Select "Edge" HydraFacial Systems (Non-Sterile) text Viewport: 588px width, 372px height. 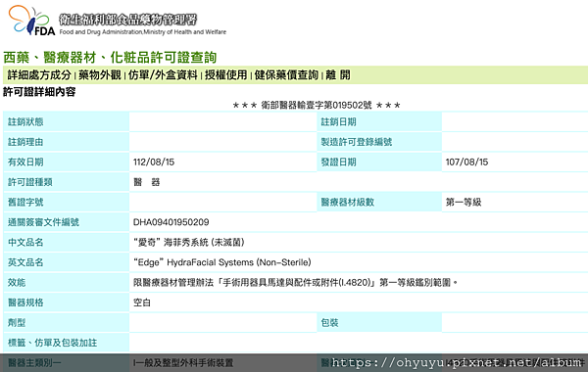coord(222,262)
